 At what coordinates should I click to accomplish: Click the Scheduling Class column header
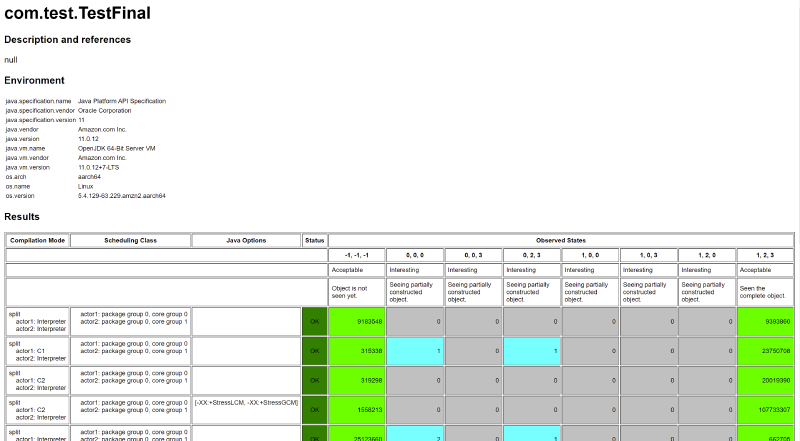(x=130, y=240)
